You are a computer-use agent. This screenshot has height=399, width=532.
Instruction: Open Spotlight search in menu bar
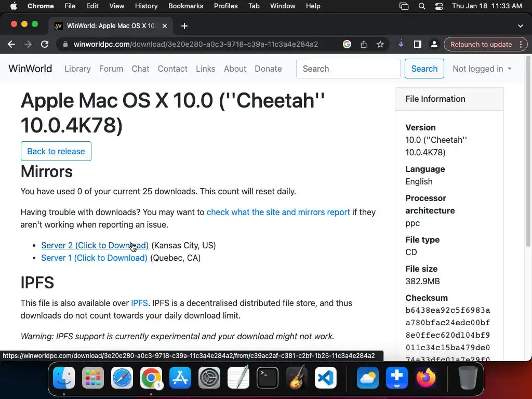422,6
